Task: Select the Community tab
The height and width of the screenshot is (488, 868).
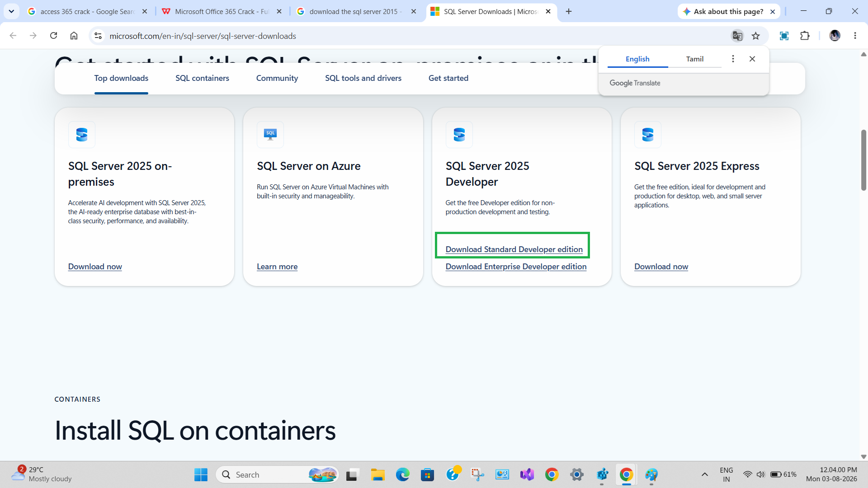Action: [x=277, y=78]
